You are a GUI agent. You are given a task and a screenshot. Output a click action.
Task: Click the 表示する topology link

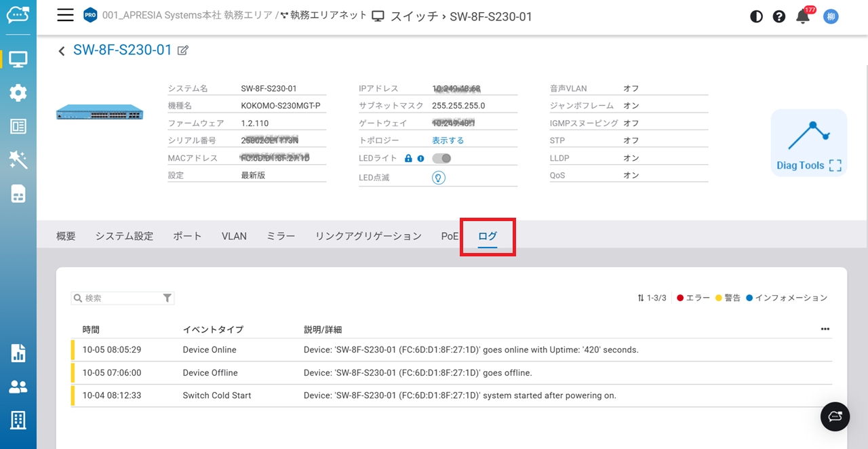[x=448, y=140]
